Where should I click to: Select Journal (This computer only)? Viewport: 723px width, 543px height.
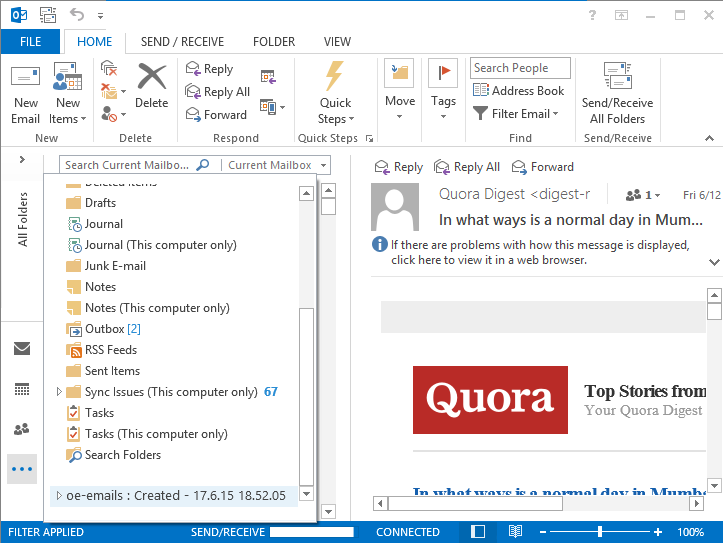click(x=160, y=245)
